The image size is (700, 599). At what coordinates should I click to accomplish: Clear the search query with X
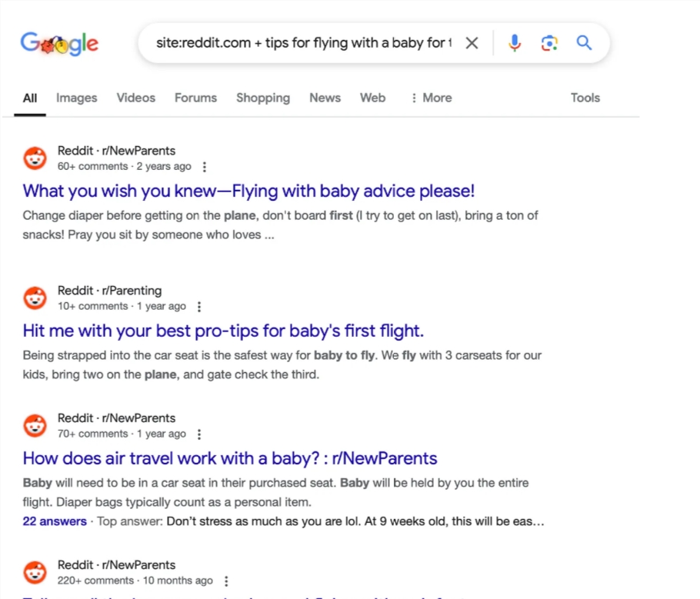coord(472,43)
